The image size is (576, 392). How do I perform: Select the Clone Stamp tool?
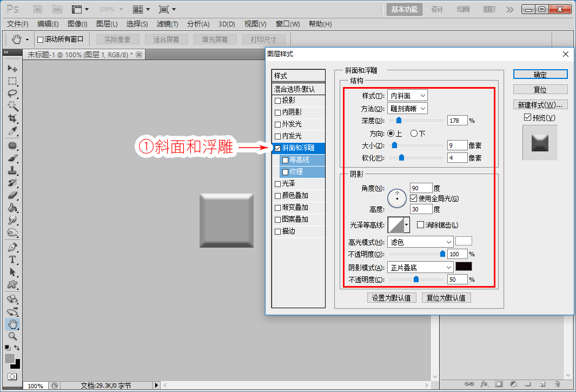click(x=12, y=170)
